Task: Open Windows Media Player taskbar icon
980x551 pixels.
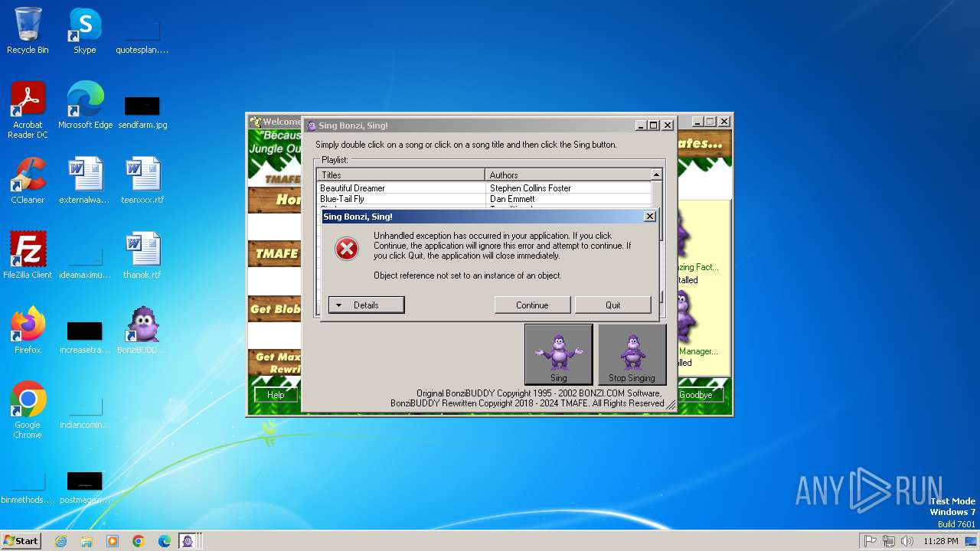Action: 113,541
